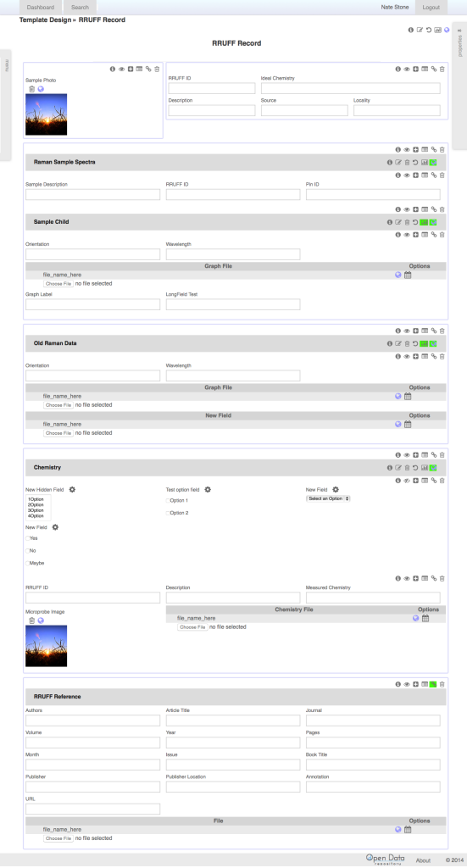
Task: Expand the menu side panel tab
Action: pos(6,105)
